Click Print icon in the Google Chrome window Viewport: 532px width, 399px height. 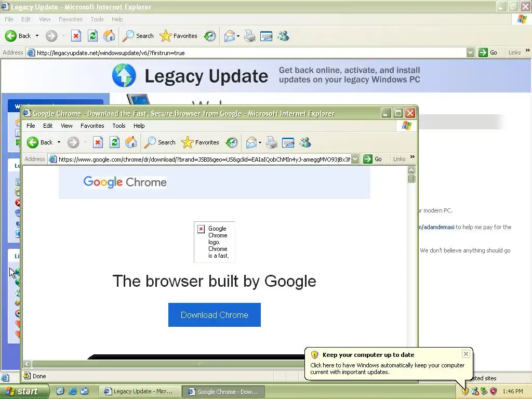pos(272,142)
